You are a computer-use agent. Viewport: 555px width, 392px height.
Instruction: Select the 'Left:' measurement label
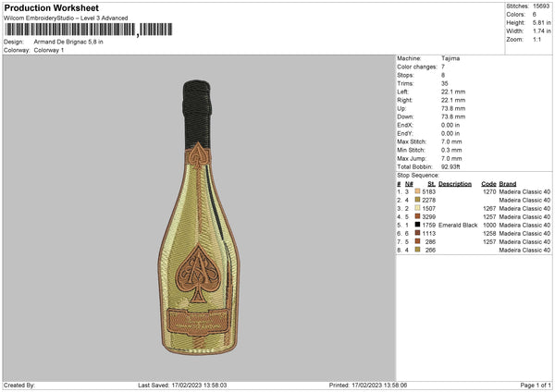pyautogui.click(x=402, y=92)
